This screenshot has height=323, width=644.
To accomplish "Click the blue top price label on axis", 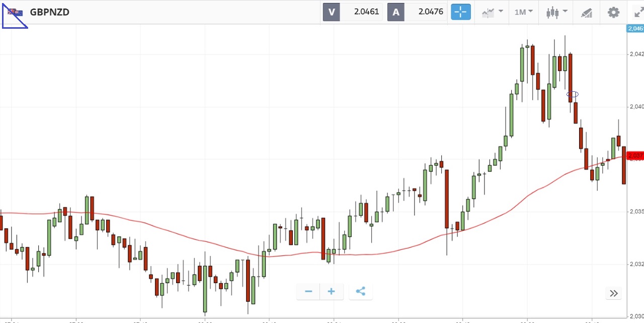I will (635, 29).
